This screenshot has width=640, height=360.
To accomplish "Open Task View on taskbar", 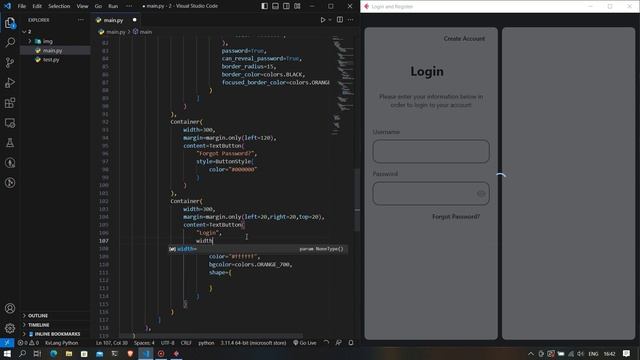I will pos(37,353).
